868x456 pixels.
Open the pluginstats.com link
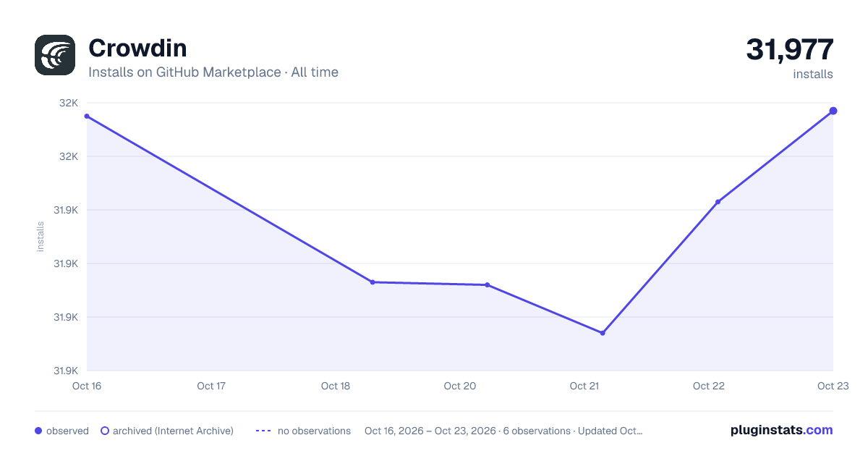pos(782,430)
